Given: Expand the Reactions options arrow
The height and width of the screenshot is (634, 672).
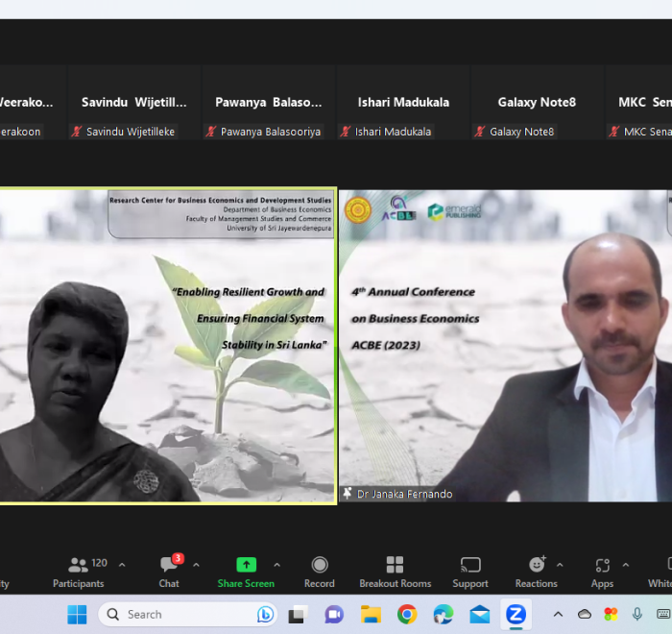Looking at the screenshot, I should pos(560,565).
